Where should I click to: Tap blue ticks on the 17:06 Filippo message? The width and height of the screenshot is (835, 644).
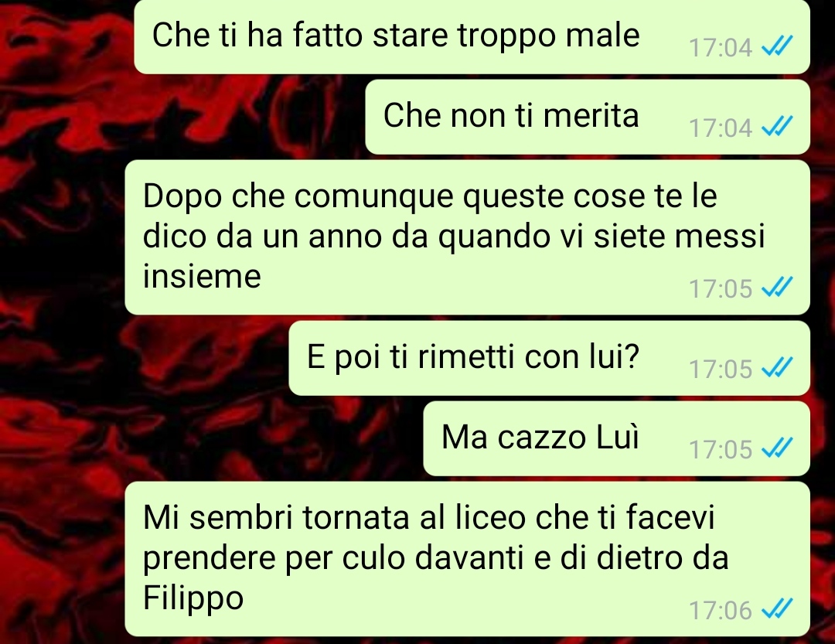(778, 608)
